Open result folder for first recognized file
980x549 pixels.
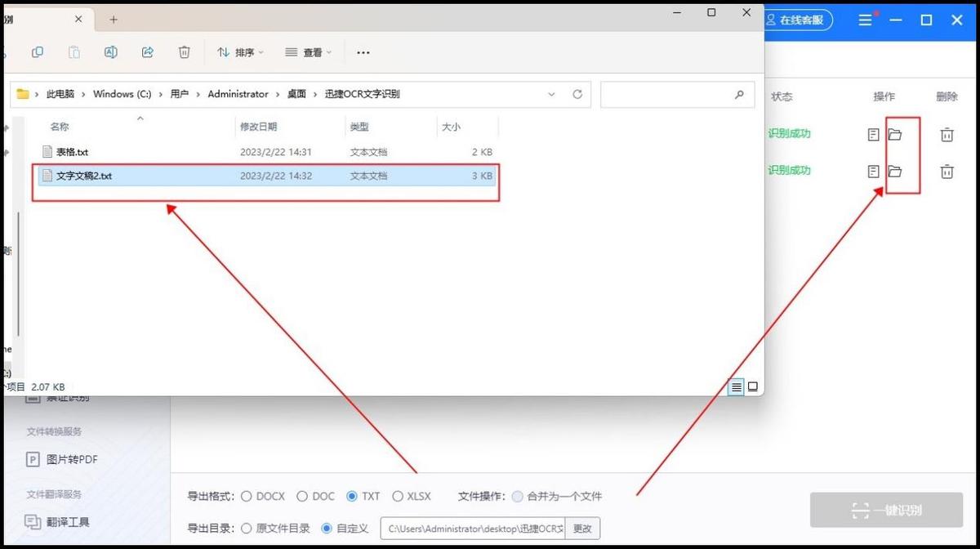click(x=895, y=134)
